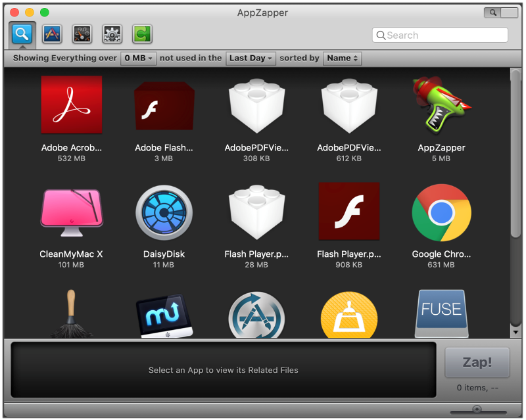Select the silver App Store update icon
This screenshot has height=420, width=526.
coord(256,315)
